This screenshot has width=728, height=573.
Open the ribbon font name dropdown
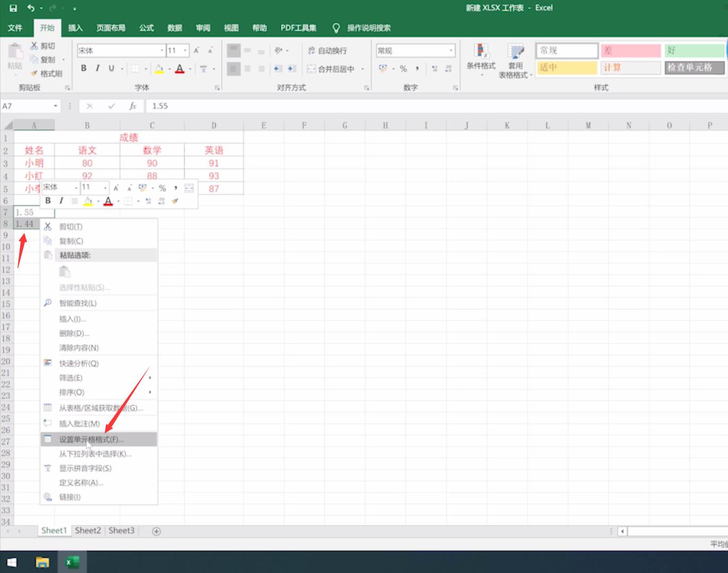tap(162, 50)
